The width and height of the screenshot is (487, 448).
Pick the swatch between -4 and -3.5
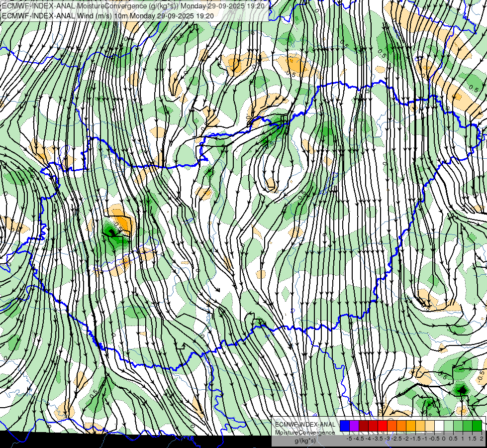pyautogui.click(x=373, y=426)
